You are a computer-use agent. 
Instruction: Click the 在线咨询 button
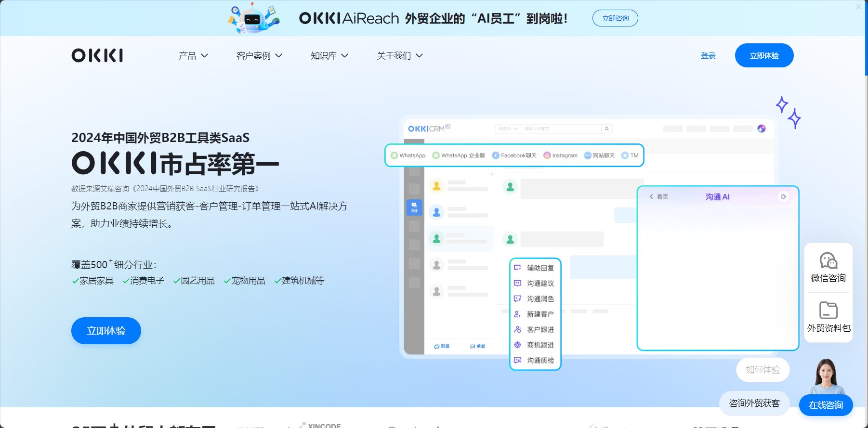tap(826, 405)
